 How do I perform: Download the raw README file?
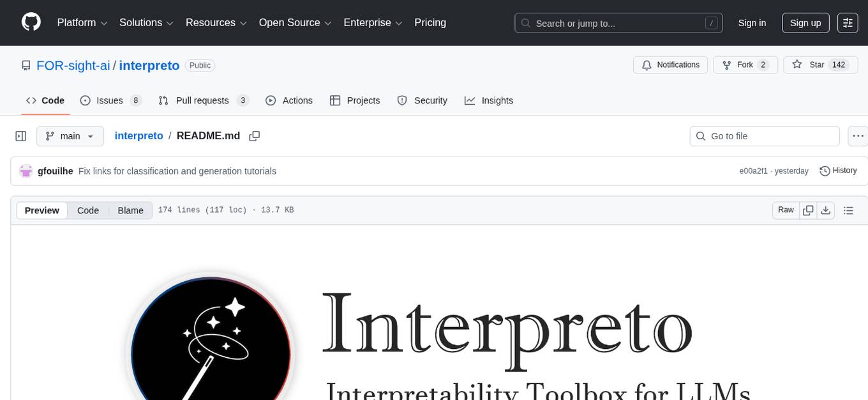point(826,210)
